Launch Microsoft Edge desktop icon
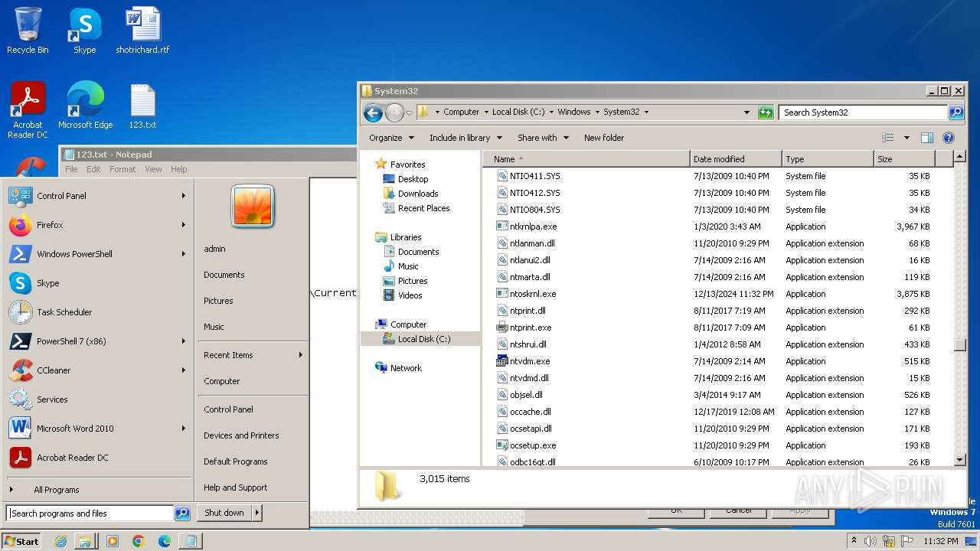Screen dimensions: 980x551 (85, 106)
